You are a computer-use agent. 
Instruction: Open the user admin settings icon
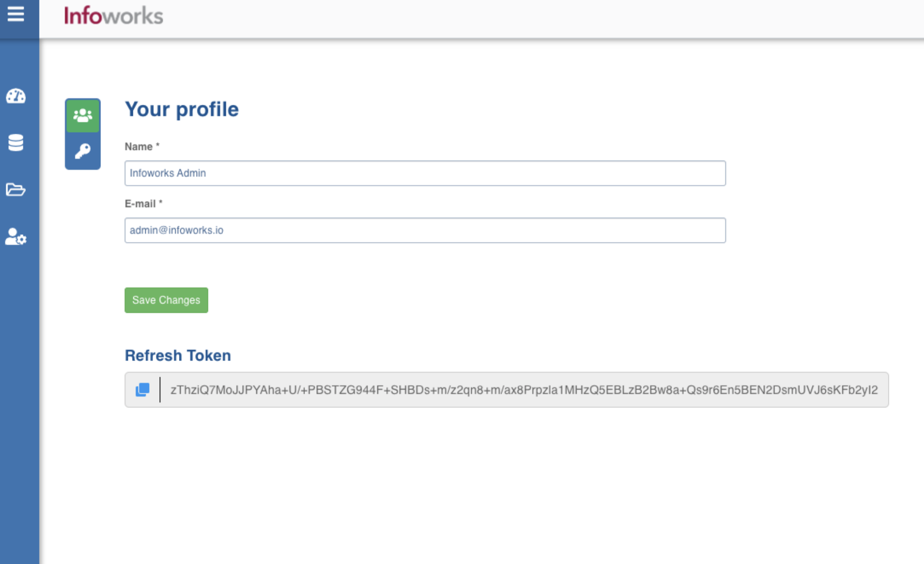(16, 237)
